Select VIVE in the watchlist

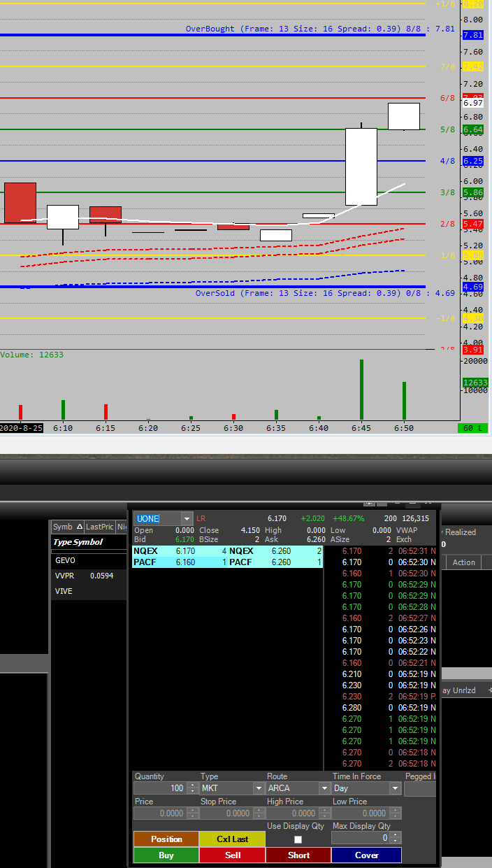tap(89, 591)
